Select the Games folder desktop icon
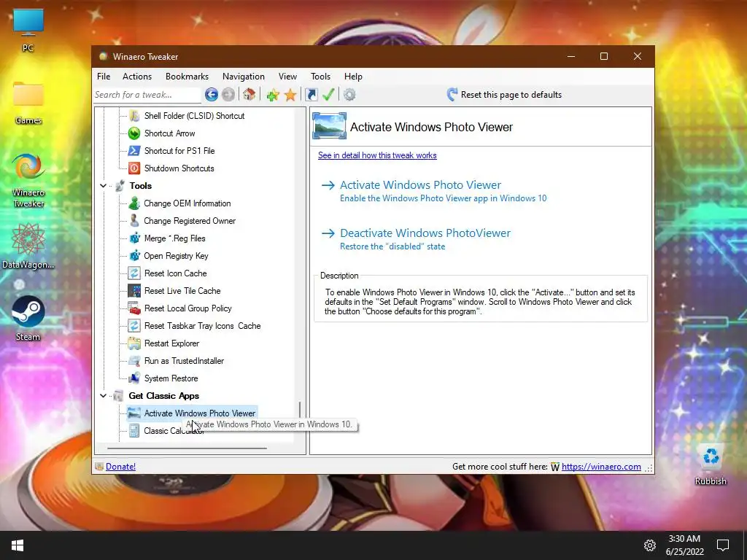747x560 pixels. (28, 102)
